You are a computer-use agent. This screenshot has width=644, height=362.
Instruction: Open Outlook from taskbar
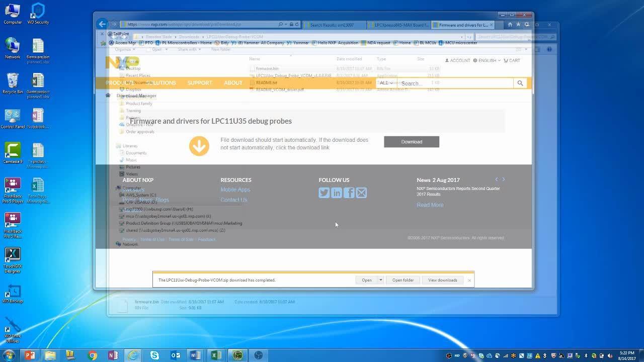[175, 355]
